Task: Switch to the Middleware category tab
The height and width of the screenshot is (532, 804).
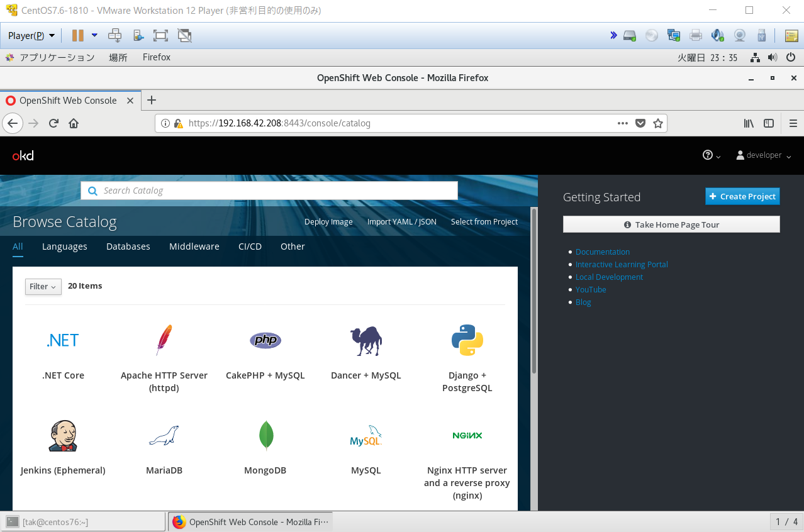Action: pos(194,247)
